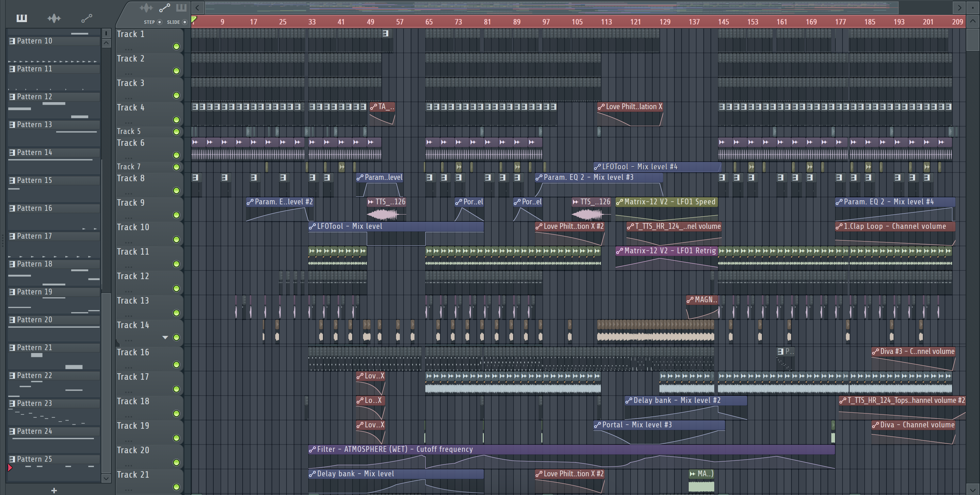The height and width of the screenshot is (495, 980).
Task: Select the LFOTool - Mix level #4 clip
Action: [657, 167]
